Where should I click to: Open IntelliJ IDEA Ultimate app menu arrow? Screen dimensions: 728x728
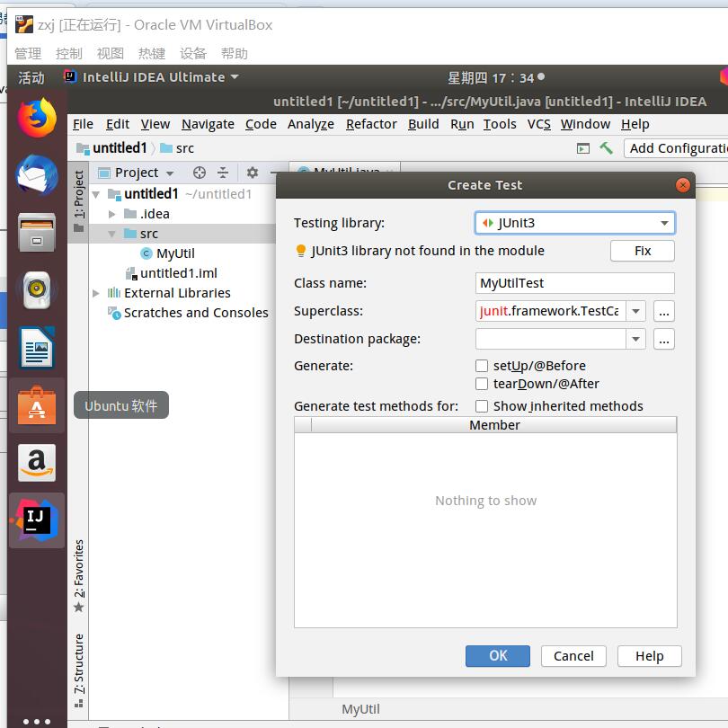pos(235,76)
